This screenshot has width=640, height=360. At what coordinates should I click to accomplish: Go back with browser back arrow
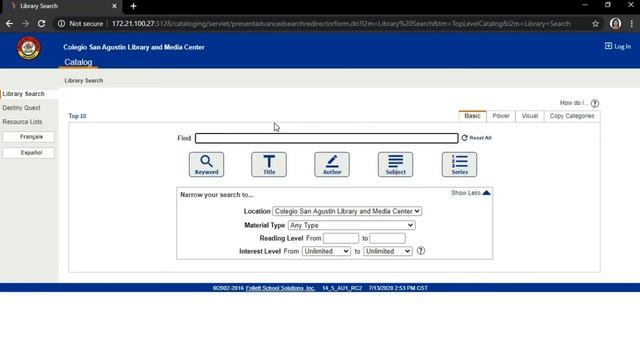9,24
